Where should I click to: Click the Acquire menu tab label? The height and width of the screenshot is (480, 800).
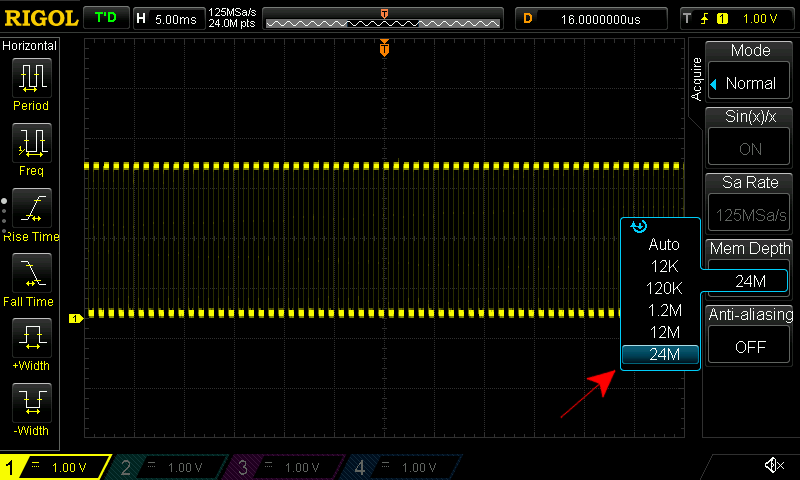click(696, 79)
